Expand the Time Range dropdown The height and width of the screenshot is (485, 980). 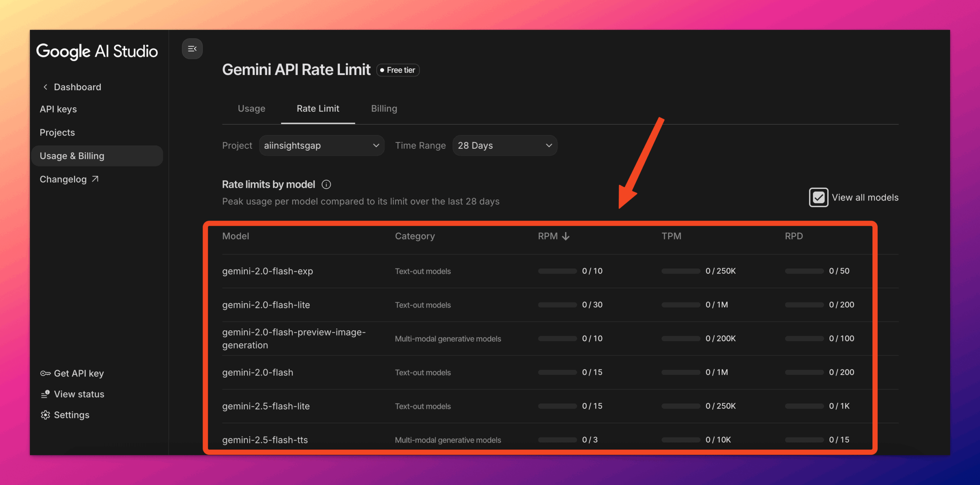(x=505, y=145)
